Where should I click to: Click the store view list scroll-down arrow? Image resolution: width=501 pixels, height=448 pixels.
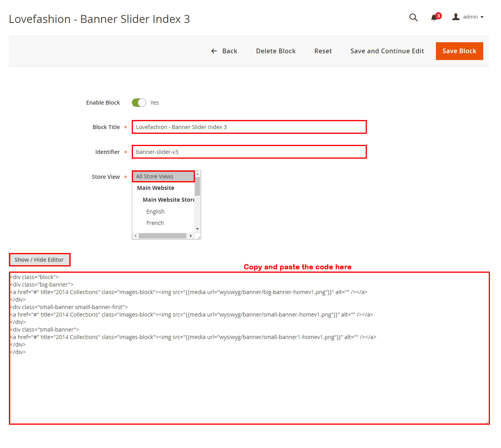[x=198, y=229]
